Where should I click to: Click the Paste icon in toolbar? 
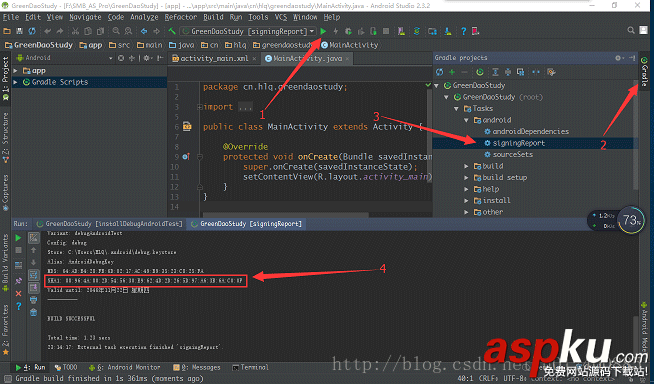point(100,31)
